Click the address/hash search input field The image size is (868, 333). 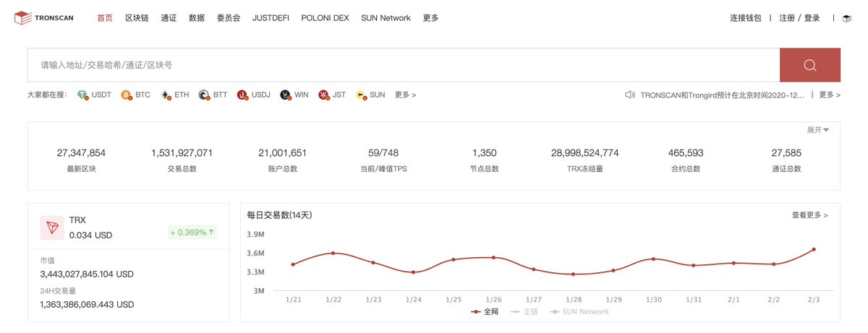[404, 65]
